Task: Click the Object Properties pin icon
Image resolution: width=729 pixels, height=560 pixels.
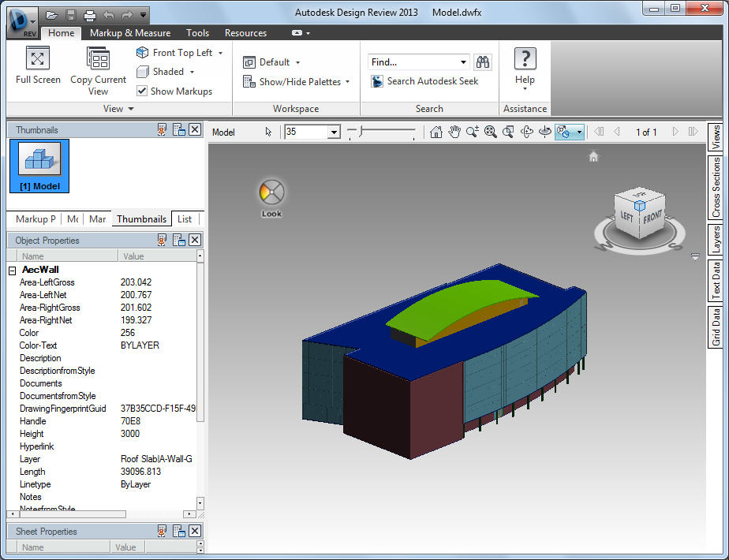Action: pyautogui.click(x=162, y=240)
